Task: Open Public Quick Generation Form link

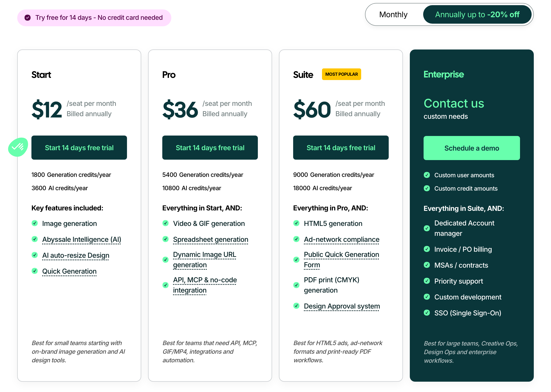Action: coord(341,260)
